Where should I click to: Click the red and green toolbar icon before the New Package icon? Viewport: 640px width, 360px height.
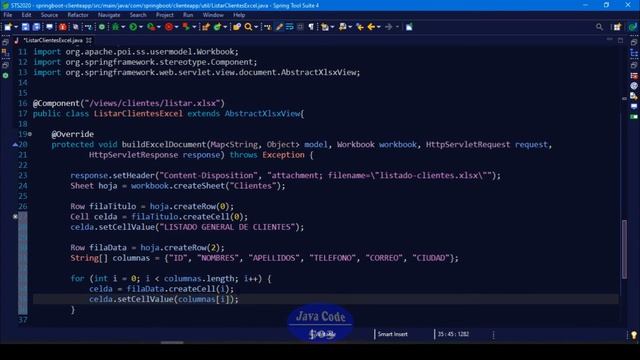(x=186, y=27)
